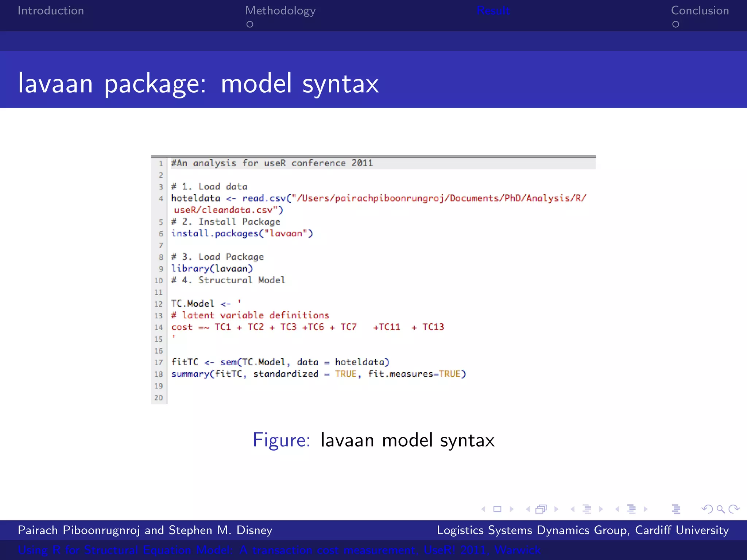The width and height of the screenshot is (747, 560).
Task: Open the Methodology section
Action: click(x=280, y=11)
